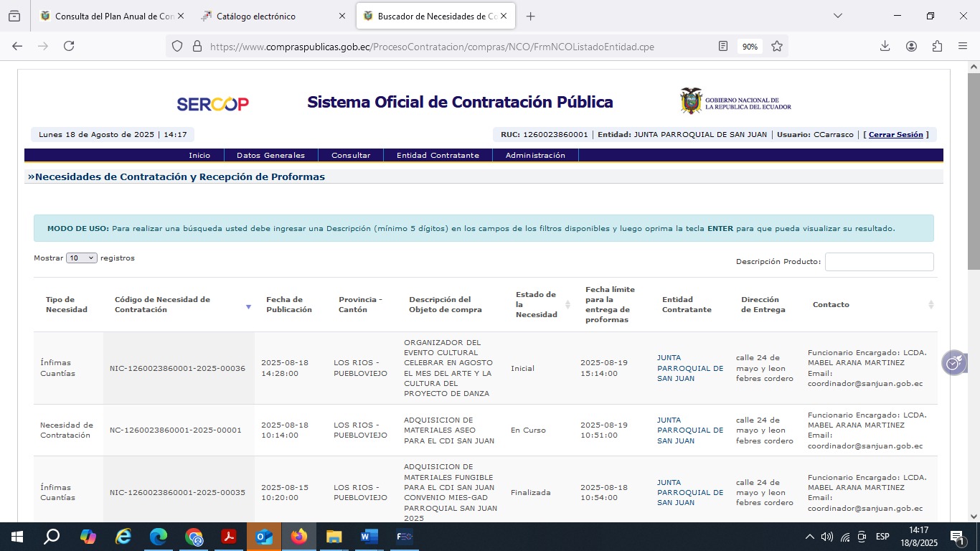This screenshot has width=980, height=551.
Task: Open the Firefox downloads panel
Action: click(885, 46)
